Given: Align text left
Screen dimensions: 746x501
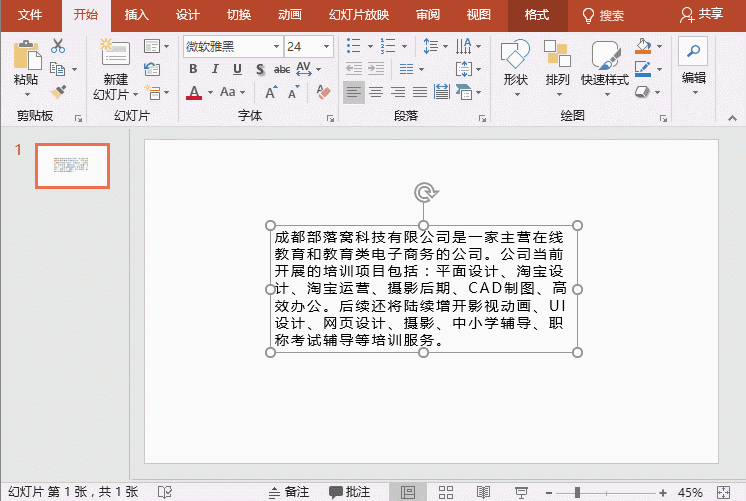Looking at the screenshot, I should pyautogui.click(x=354, y=92).
